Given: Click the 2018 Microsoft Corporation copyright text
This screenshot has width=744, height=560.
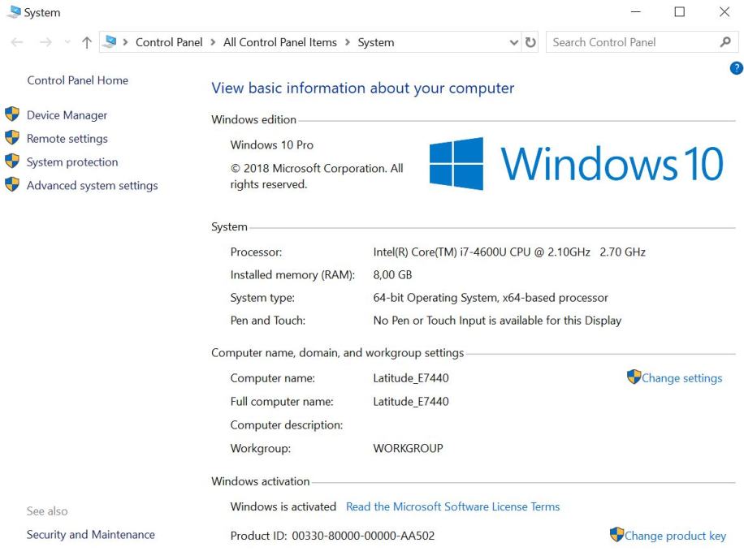Looking at the screenshot, I should (317, 176).
